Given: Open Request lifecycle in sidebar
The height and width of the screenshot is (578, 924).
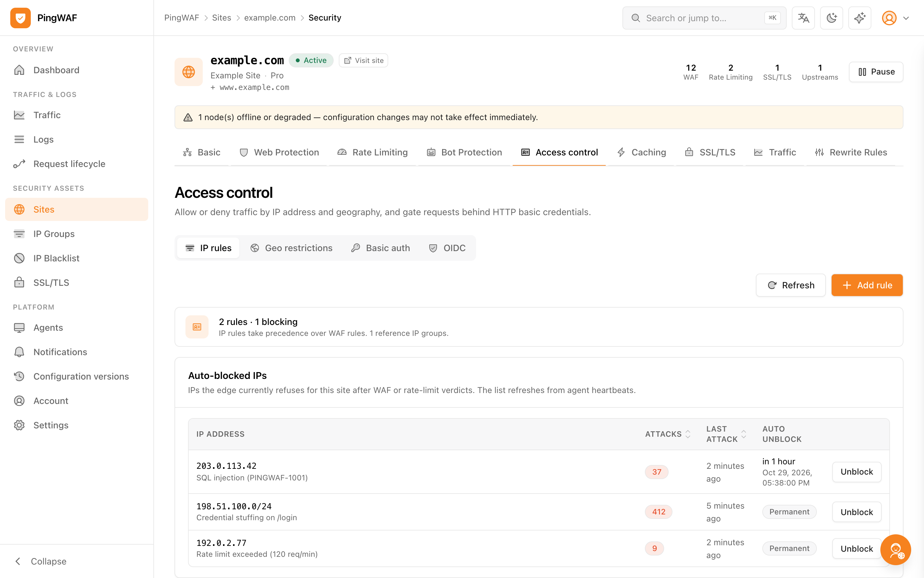Looking at the screenshot, I should click(77, 164).
